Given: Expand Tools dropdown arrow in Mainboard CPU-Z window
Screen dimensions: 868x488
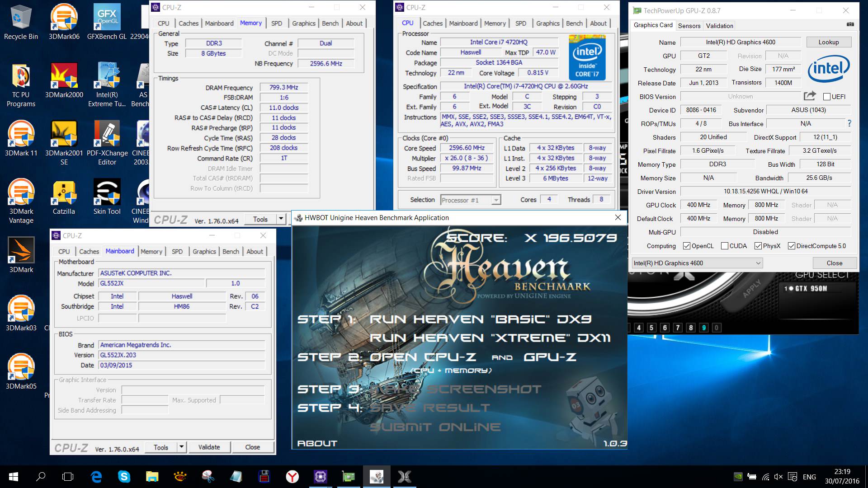Looking at the screenshot, I should coord(181,447).
